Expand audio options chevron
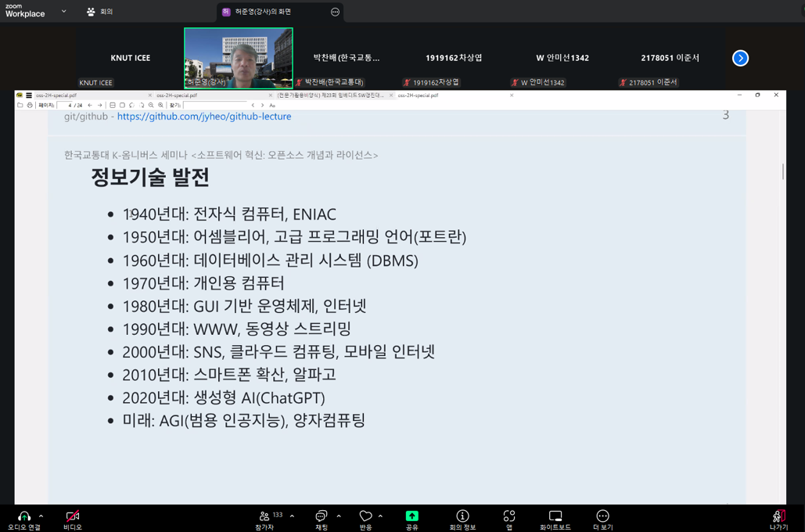The width and height of the screenshot is (805, 532). coord(41,516)
